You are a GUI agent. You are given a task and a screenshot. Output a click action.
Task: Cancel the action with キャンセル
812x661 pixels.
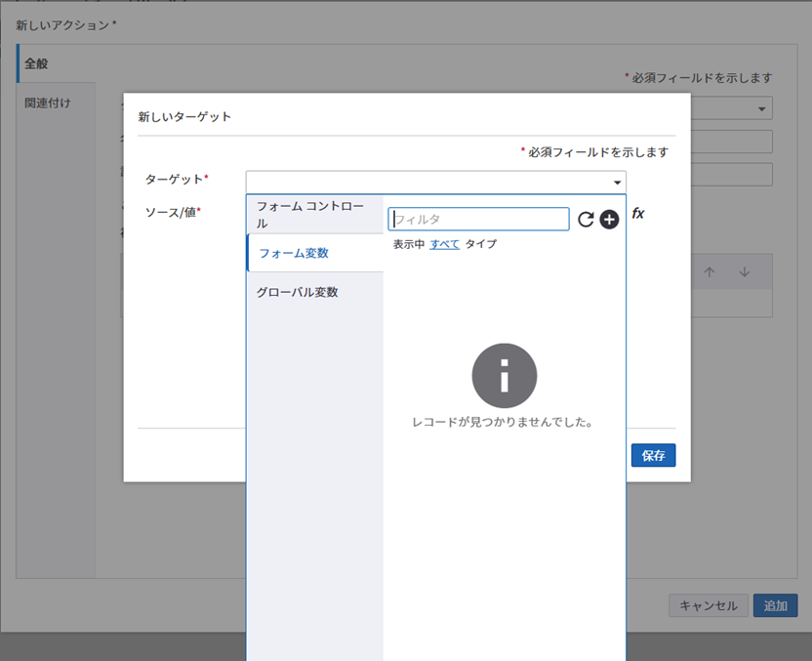point(708,605)
